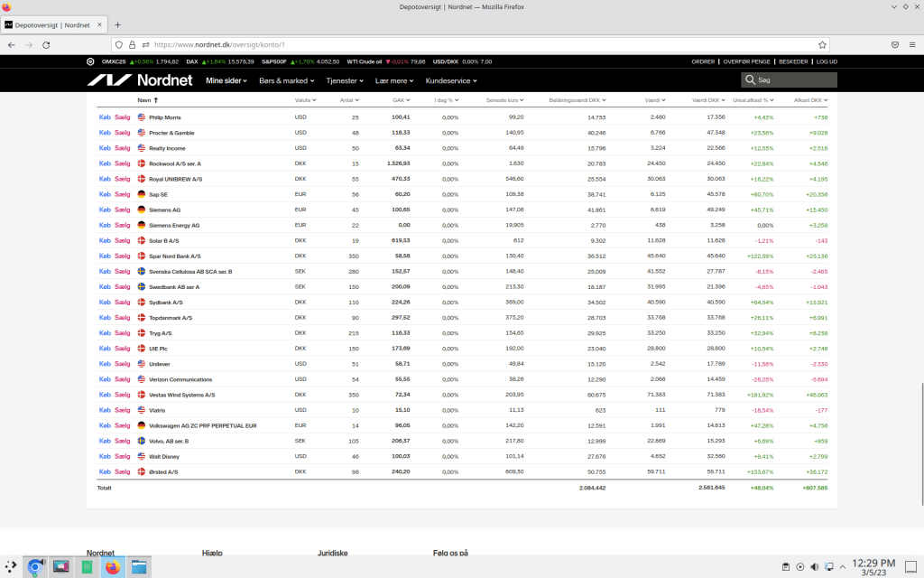The image size is (924, 578).
Task: Go to OVERFØR PENGE
Action: click(x=746, y=61)
